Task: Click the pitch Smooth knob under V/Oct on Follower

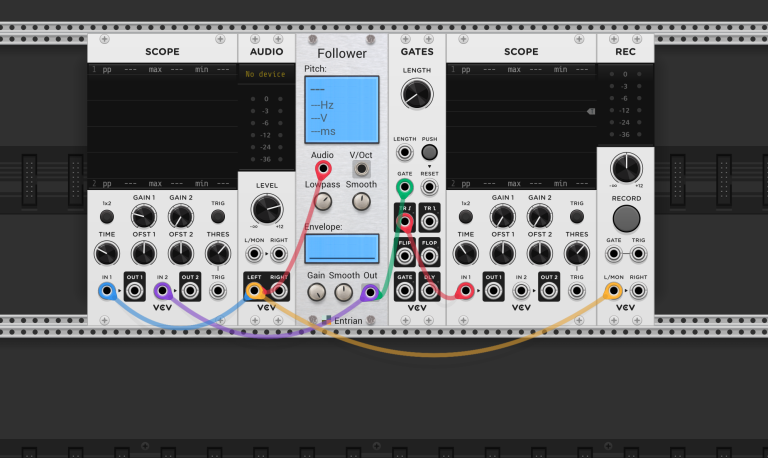Action: click(x=361, y=202)
